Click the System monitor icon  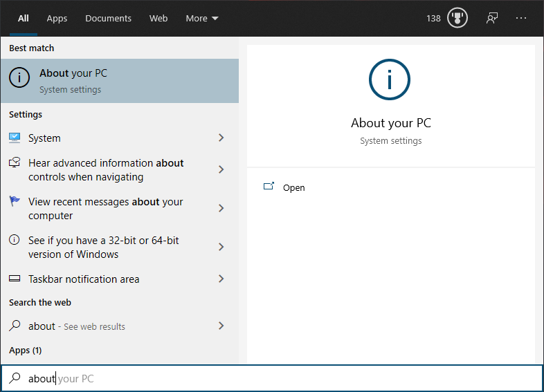[15, 138]
